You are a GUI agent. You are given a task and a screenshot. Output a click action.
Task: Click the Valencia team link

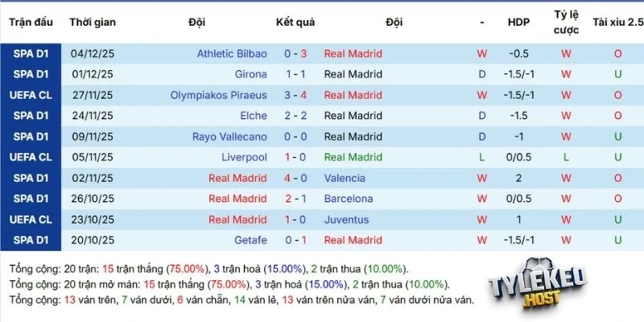click(345, 178)
